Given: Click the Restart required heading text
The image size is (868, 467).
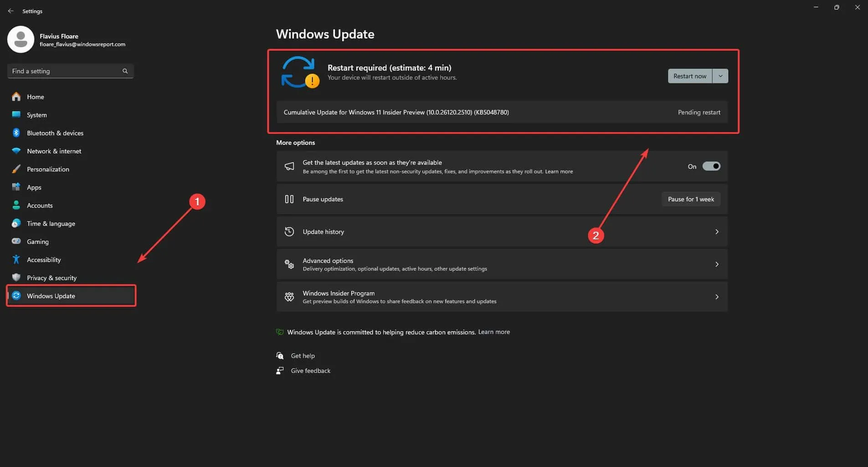Looking at the screenshot, I should point(390,67).
